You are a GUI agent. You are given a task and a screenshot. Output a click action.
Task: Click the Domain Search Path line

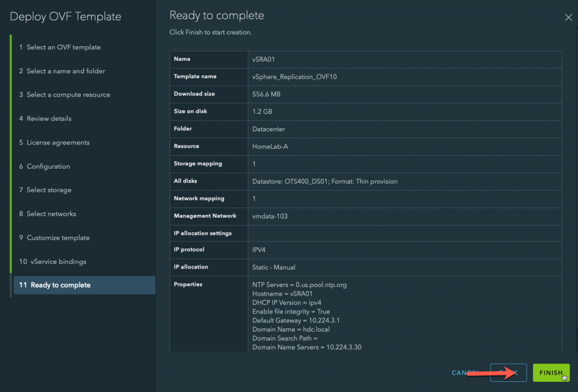coord(284,338)
